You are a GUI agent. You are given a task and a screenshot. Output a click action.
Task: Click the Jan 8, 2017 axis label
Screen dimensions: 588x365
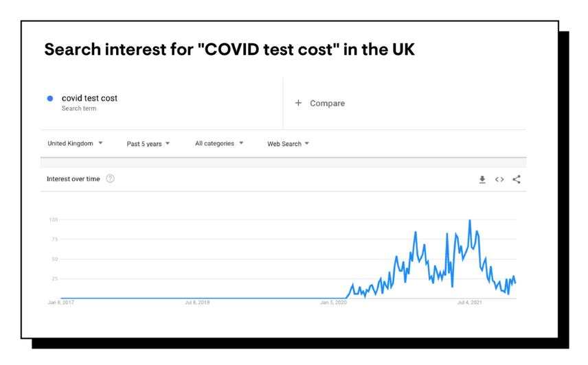pos(60,303)
